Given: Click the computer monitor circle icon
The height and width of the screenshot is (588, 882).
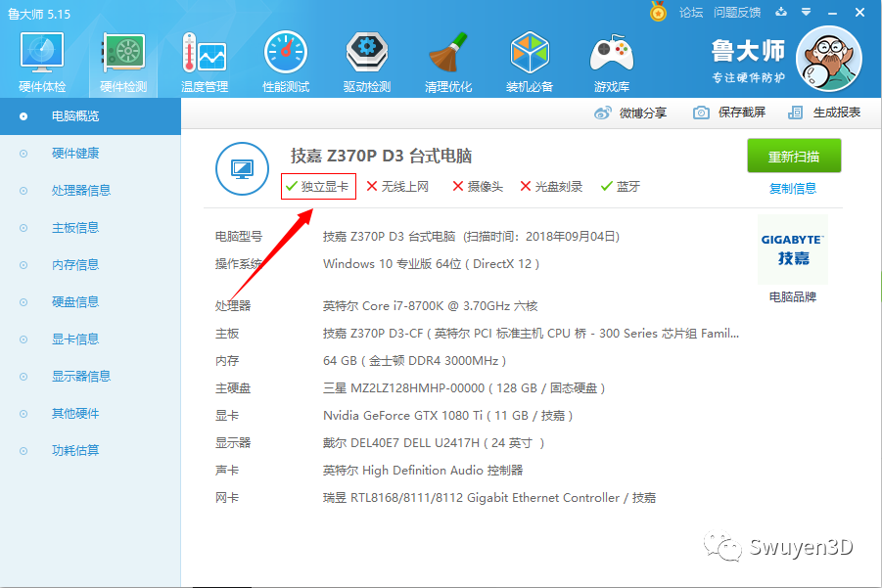Looking at the screenshot, I should click(x=243, y=168).
